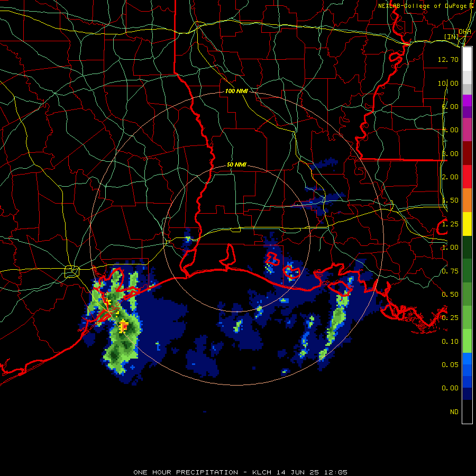
Task: Click the ONE HOUR PRECIPITATION KLCH caption
Action: pyautogui.click(x=240, y=472)
